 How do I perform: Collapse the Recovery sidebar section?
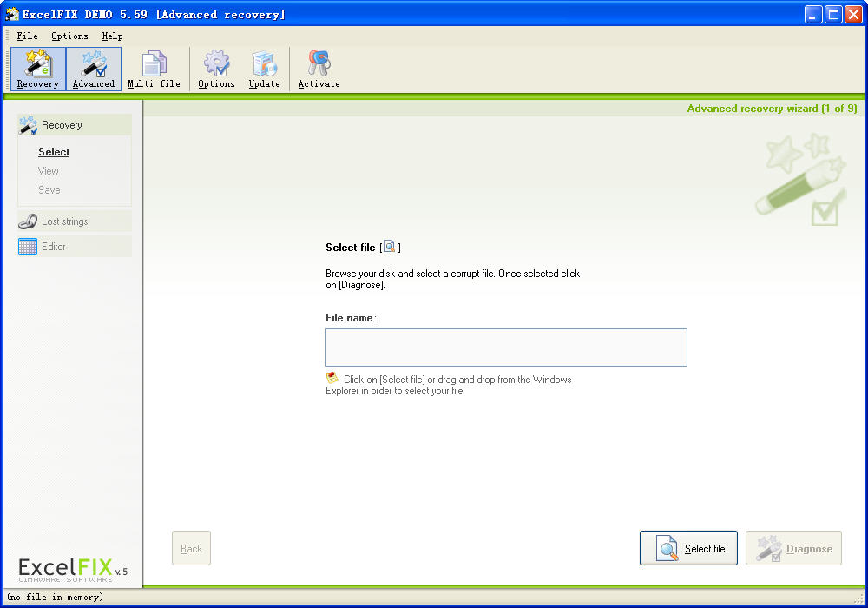tap(75, 125)
